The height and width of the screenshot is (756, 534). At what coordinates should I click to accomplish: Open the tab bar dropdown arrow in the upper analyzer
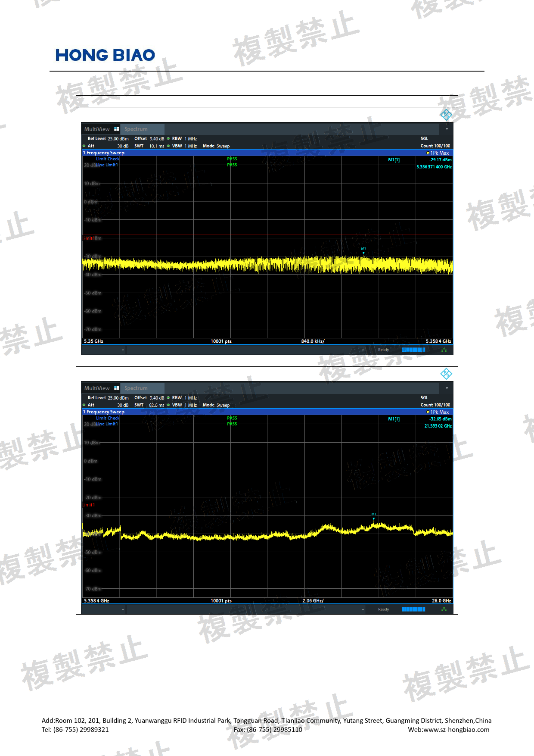point(447,129)
